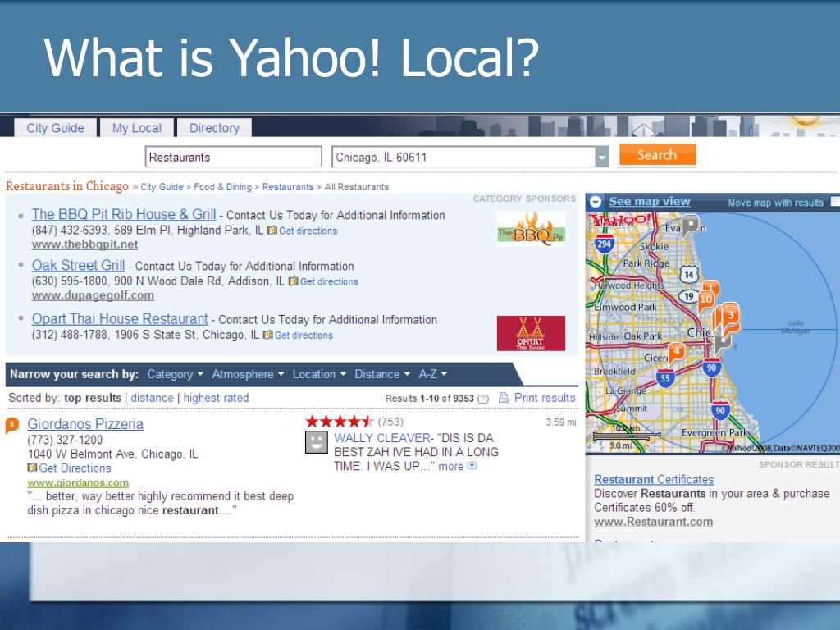Sort results by highest rated

pyautogui.click(x=216, y=398)
